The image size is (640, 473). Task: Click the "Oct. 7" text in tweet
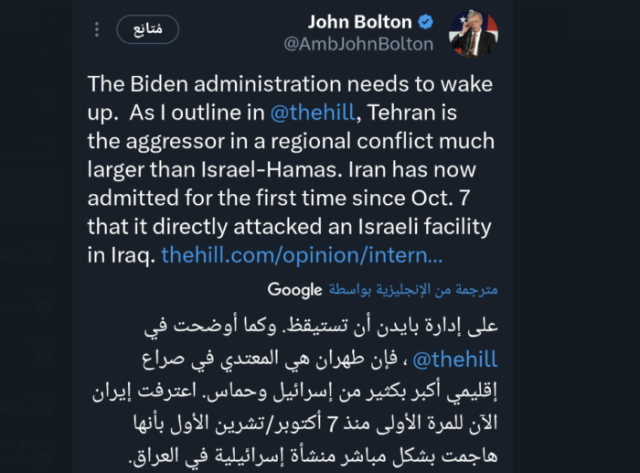point(440,198)
